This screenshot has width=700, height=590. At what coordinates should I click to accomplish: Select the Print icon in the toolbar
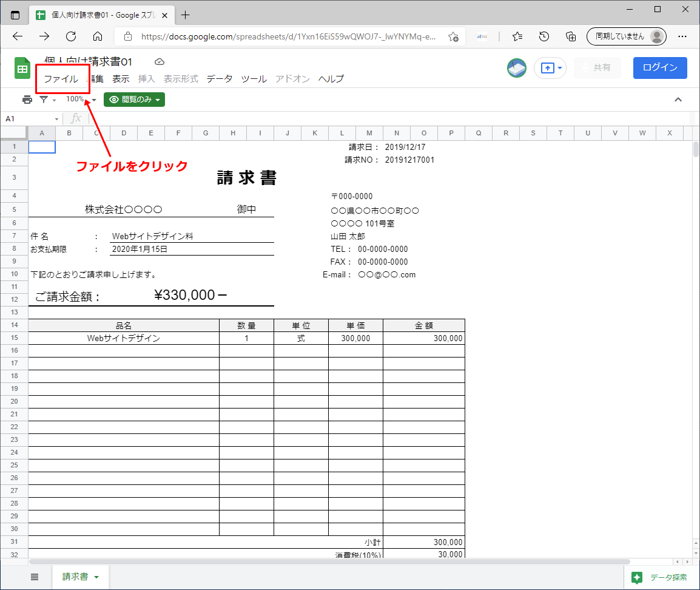pyautogui.click(x=27, y=98)
